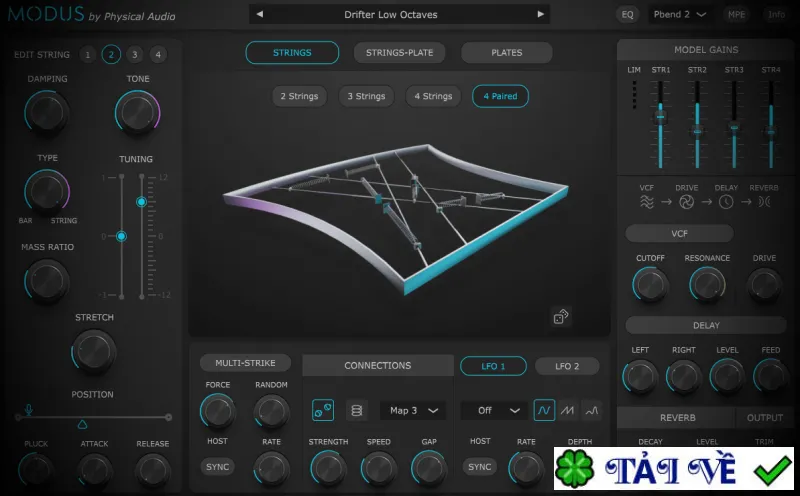
Task: Select edit string number 3
Action: click(x=135, y=55)
